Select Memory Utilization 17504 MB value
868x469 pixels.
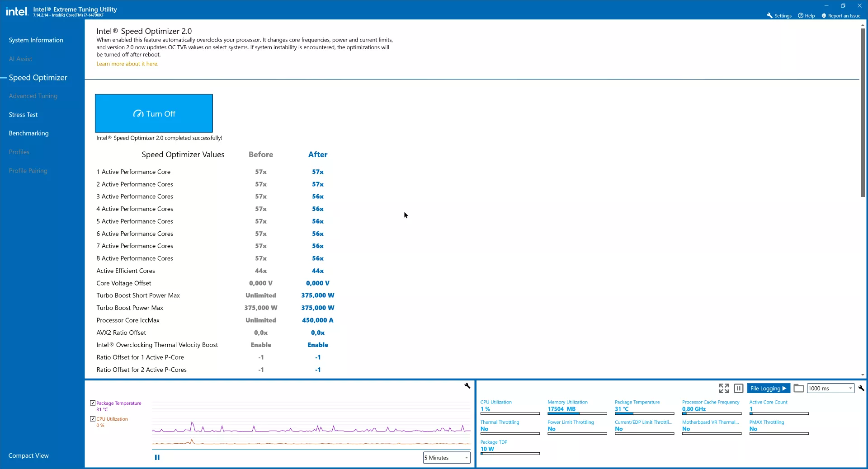coord(561,409)
